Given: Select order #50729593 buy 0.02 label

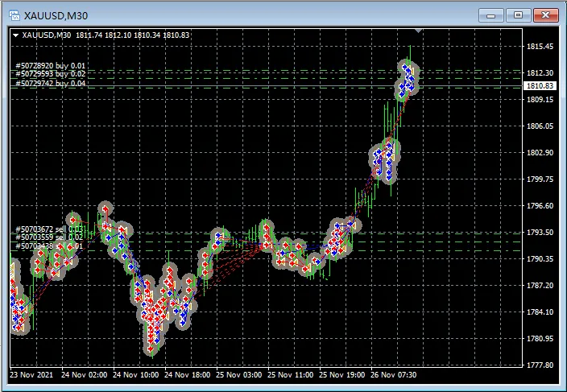Looking at the screenshot, I should (x=50, y=74).
